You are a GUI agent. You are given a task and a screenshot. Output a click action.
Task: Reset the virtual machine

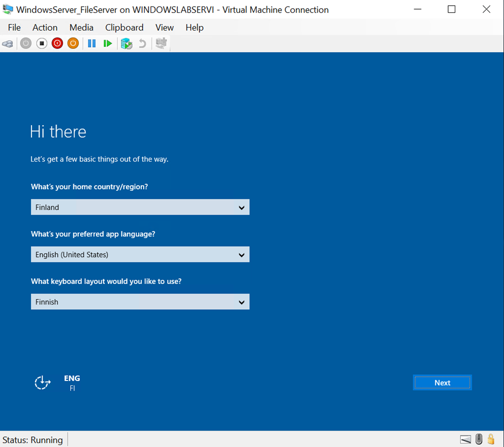108,43
